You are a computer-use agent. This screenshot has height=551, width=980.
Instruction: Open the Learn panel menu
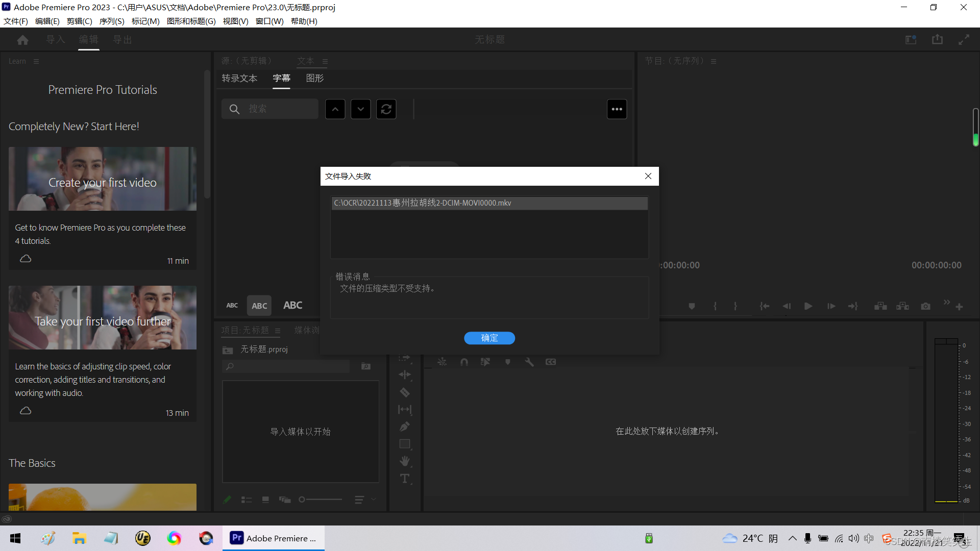[36, 61]
